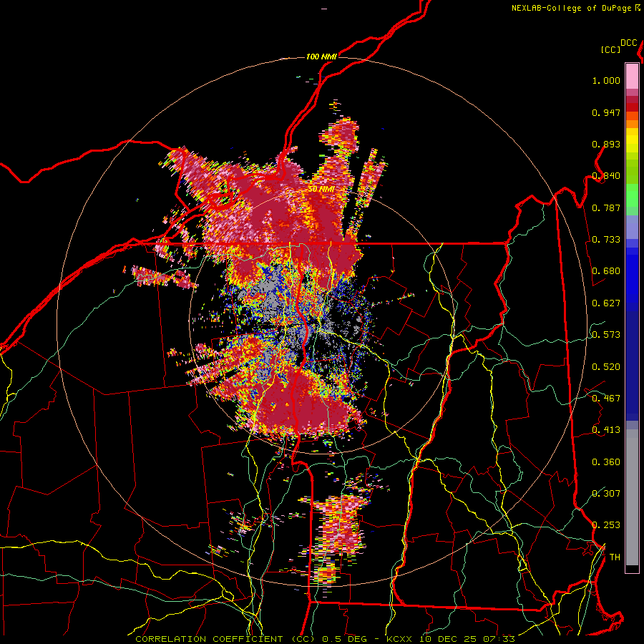Select the 0.253 scale value
Viewport: 644px width, 644px height.
click(x=606, y=525)
